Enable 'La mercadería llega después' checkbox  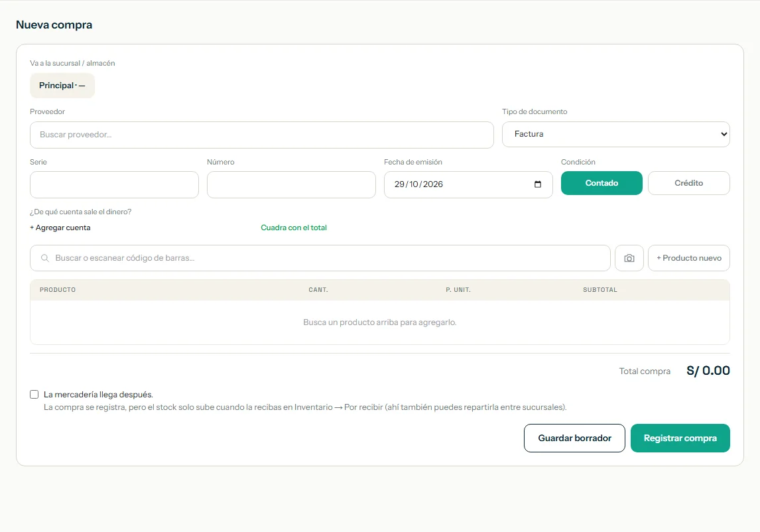click(x=34, y=394)
